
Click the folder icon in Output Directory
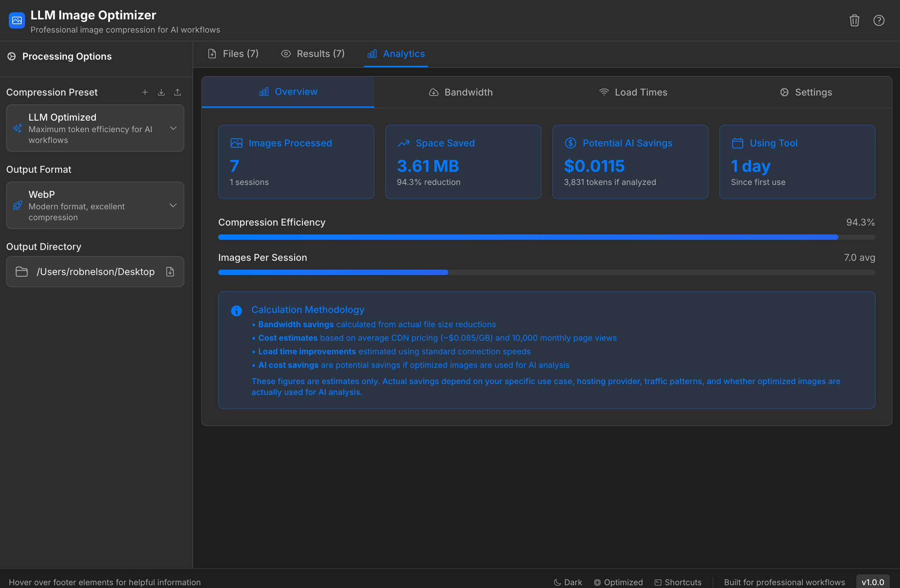coord(22,272)
